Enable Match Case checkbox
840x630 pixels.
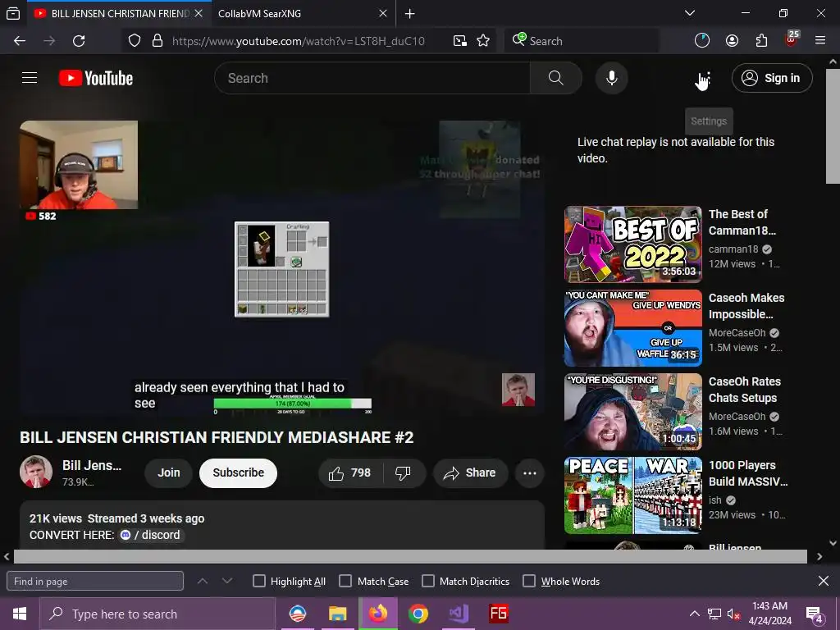tap(345, 581)
